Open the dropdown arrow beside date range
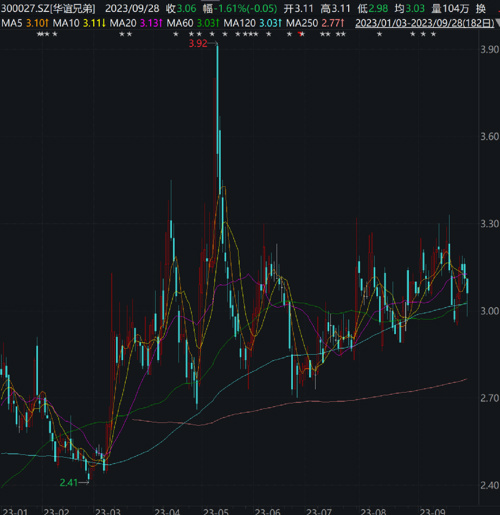The width and height of the screenshot is (500, 515). click(x=497, y=23)
